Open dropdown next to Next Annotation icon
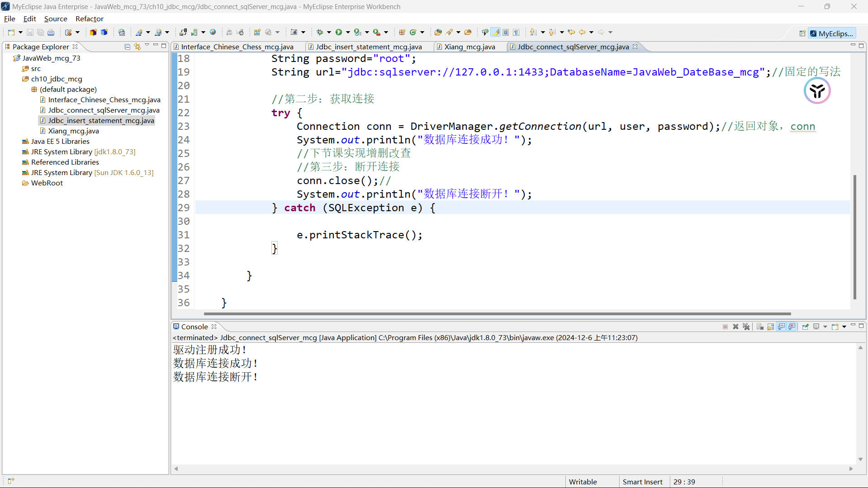The height and width of the screenshot is (488, 868). click(543, 32)
